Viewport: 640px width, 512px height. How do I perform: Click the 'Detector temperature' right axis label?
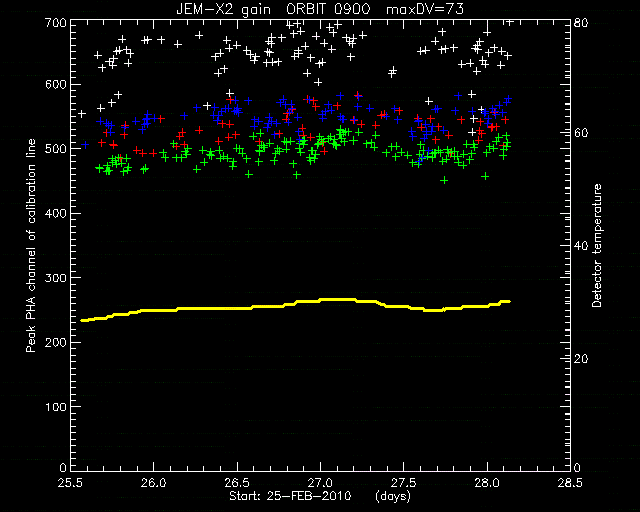[x=597, y=245]
